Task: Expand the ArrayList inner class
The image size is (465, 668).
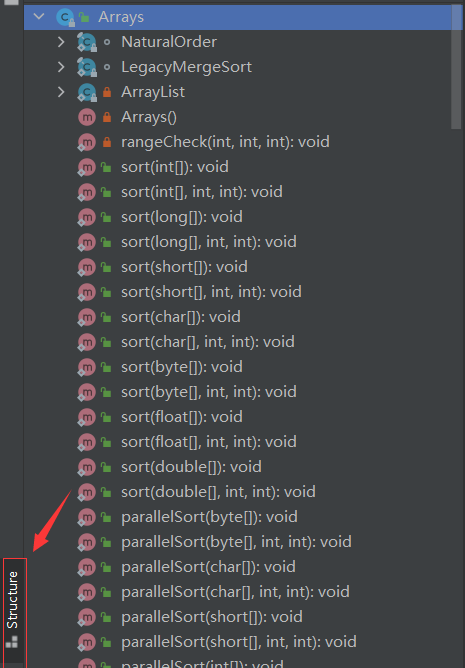Action: [61, 92]
